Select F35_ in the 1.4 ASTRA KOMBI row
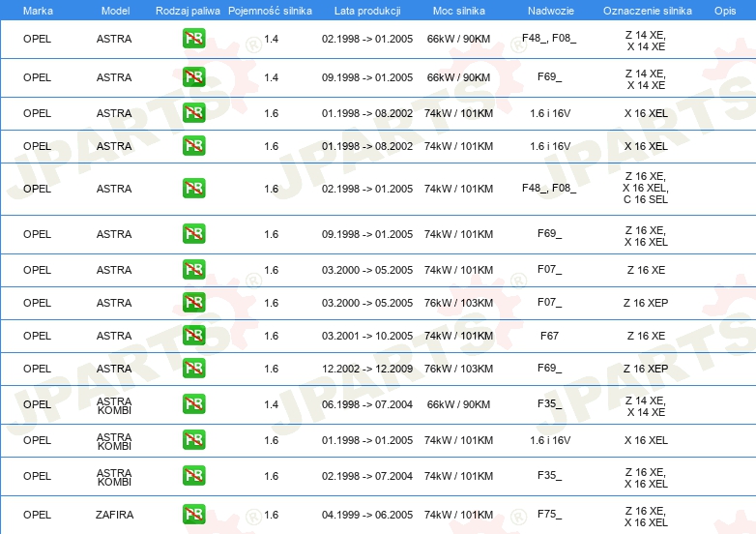The image size is (756, 534). point(550,403)
